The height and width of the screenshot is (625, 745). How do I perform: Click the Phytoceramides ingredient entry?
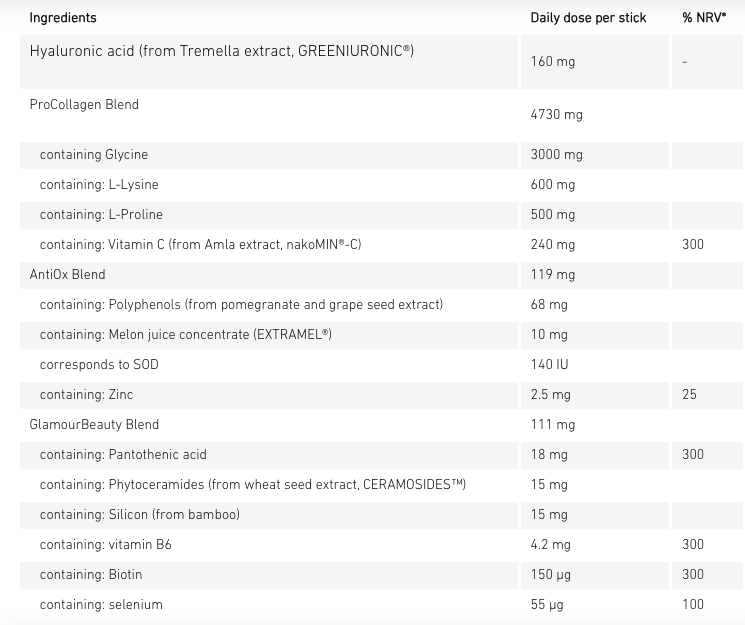click(x=252, y=485)
